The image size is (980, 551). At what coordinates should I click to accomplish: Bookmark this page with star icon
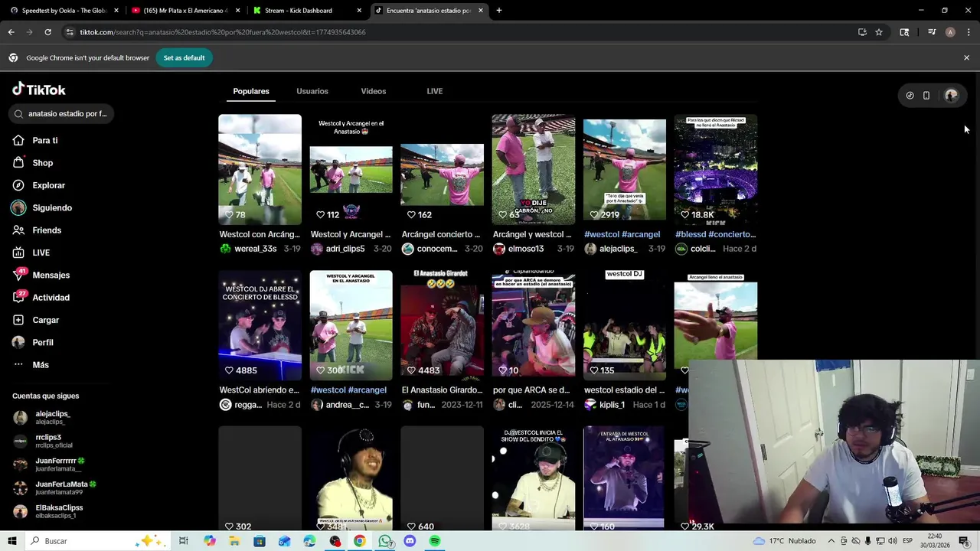(x=879, y=32)
